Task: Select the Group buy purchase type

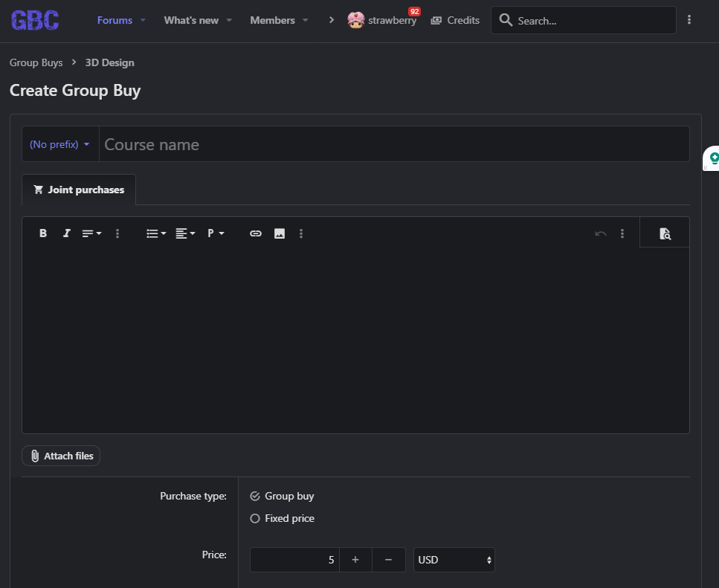Action: click(255, 496)
